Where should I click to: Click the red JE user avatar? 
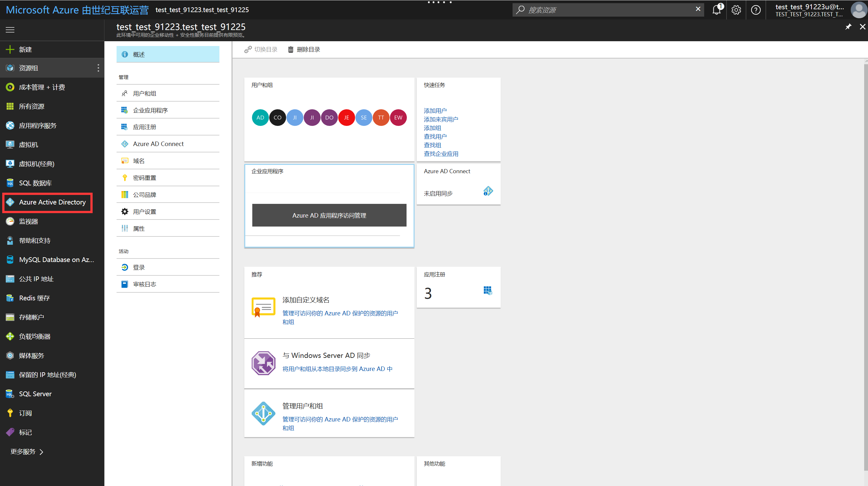click(346, 118)
